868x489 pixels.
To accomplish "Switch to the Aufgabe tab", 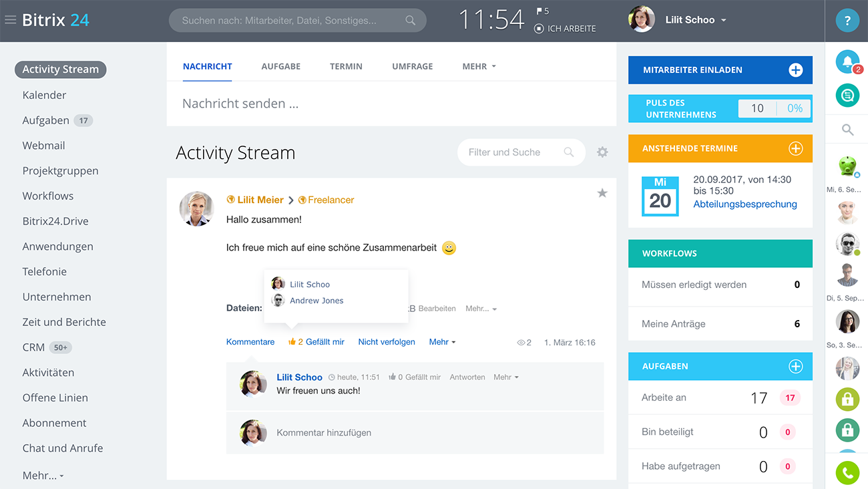I will pos(281,66).
